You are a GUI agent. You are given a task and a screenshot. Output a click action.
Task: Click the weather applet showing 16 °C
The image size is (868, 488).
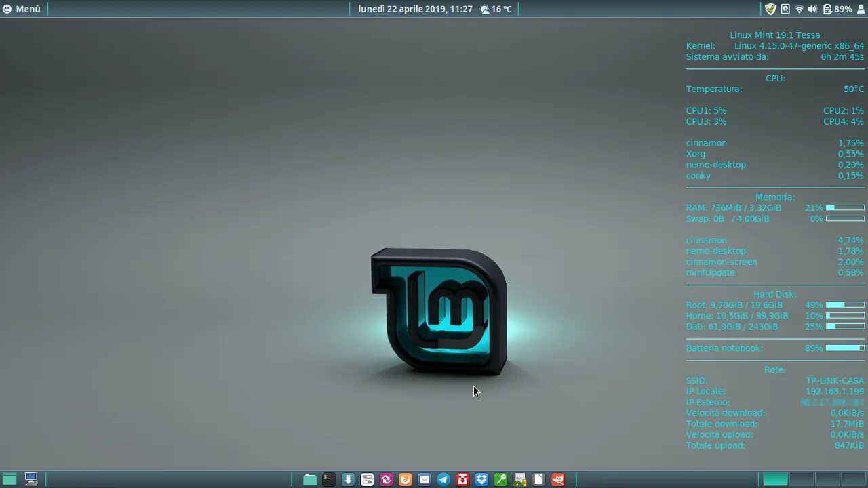click(496, 9)
